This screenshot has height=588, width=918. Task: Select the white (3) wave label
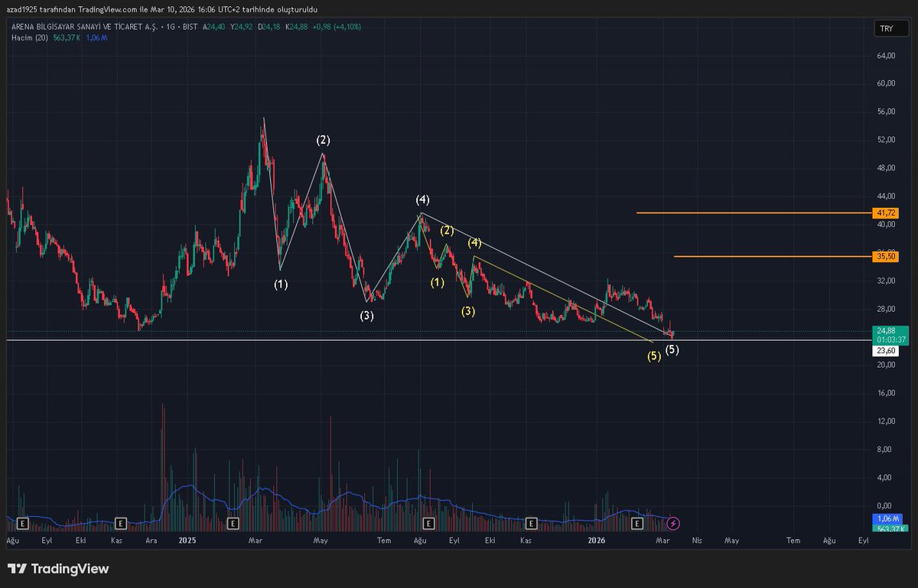tap(367, 315)
